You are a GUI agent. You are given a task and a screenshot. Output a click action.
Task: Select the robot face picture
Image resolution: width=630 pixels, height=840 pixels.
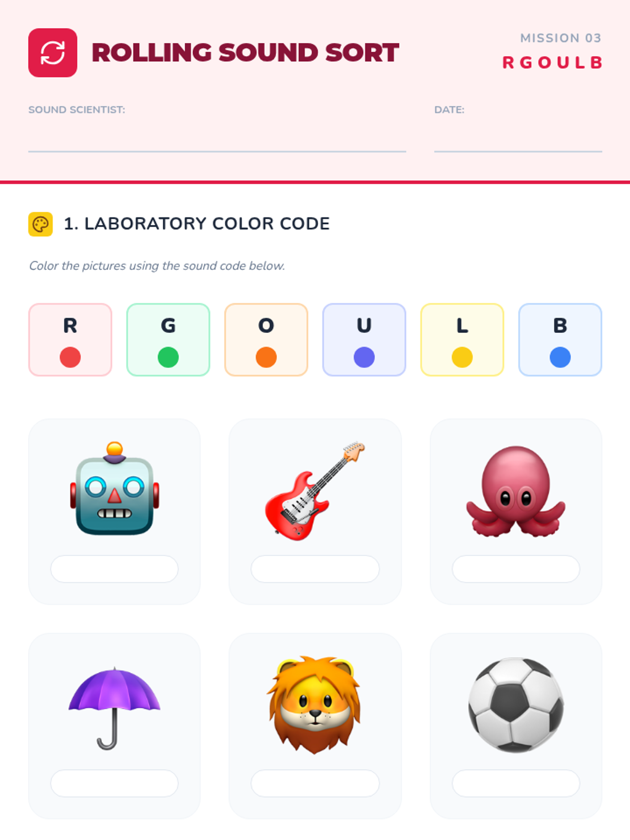click(x=114, y=488)
